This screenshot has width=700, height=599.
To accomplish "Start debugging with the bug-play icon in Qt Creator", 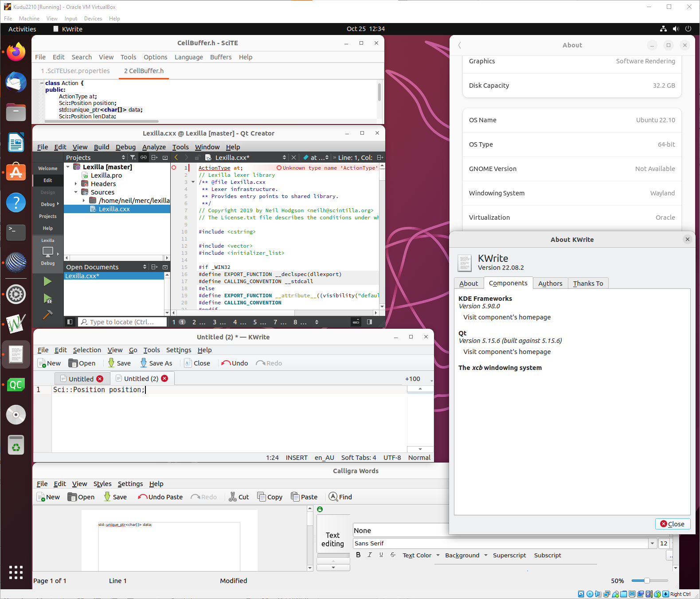I will [47, 299].
